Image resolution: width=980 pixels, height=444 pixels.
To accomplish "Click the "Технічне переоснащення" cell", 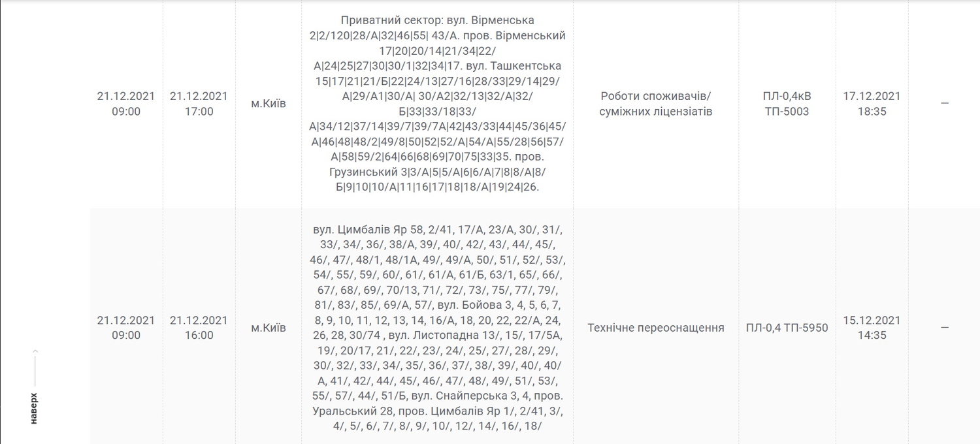I will click(656, 328).
